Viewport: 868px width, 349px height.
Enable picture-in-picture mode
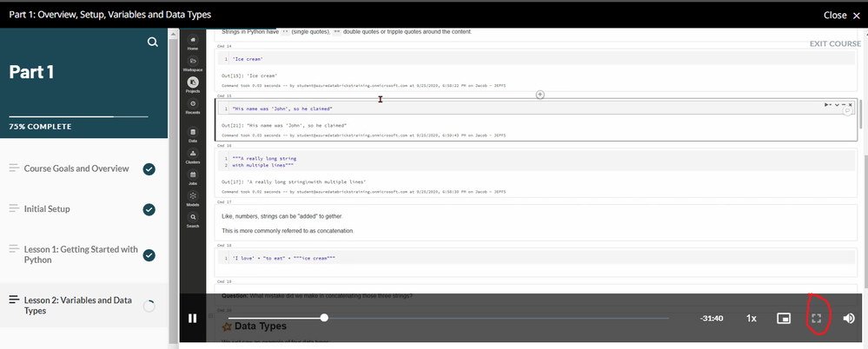click(783, 319)
